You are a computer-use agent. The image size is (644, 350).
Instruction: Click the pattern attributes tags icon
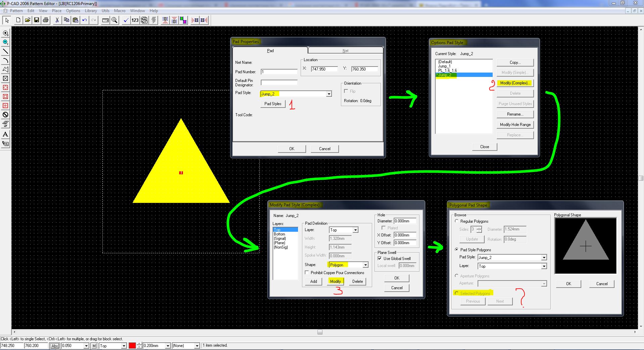[x=144, y=20]
